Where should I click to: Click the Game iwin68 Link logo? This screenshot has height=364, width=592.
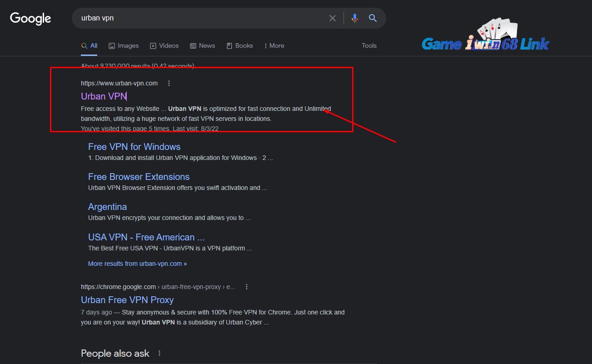pyautogui.click(x=485, y=36)
